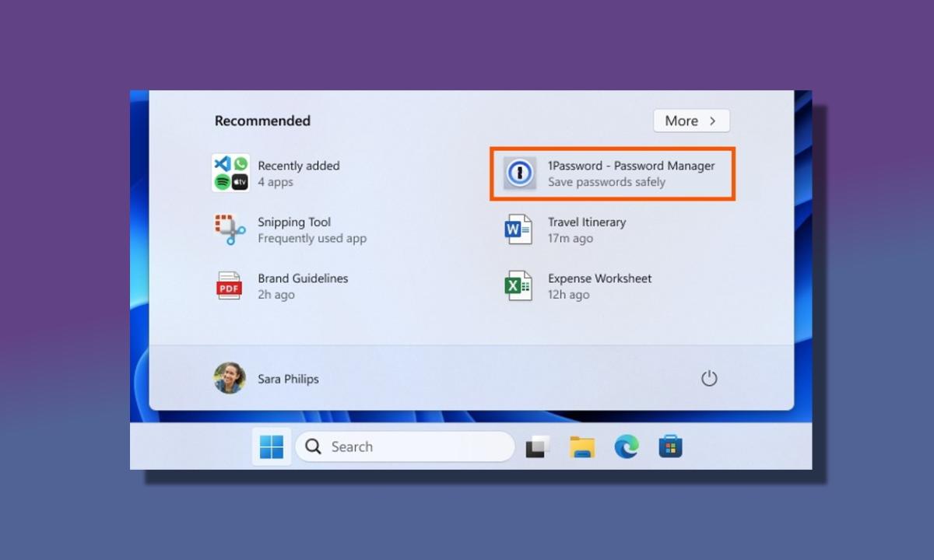Click the Start button
Screen dimensions: 934x560
tap(271, 446)
